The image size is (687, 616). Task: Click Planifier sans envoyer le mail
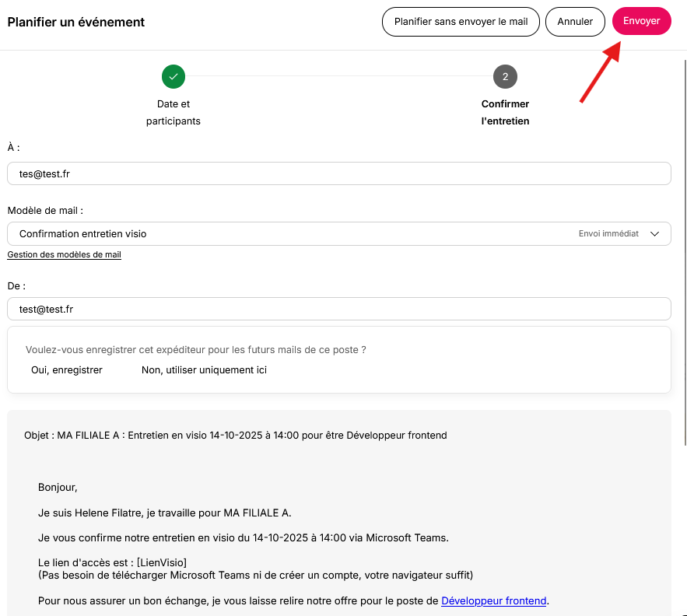click(x=461, y=22)
